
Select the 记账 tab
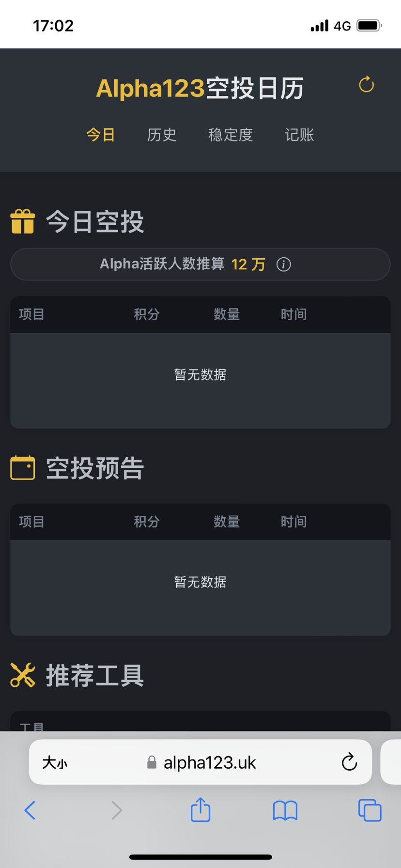tap(299, 135)
